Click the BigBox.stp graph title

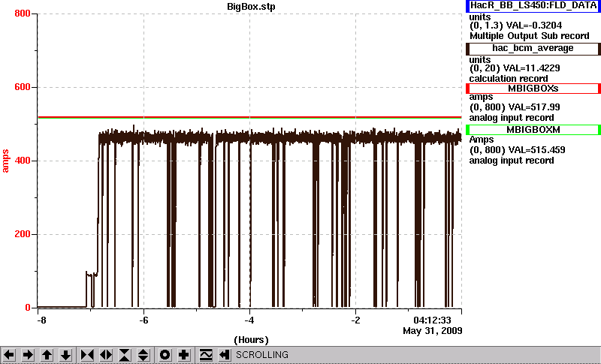point(251,7)
